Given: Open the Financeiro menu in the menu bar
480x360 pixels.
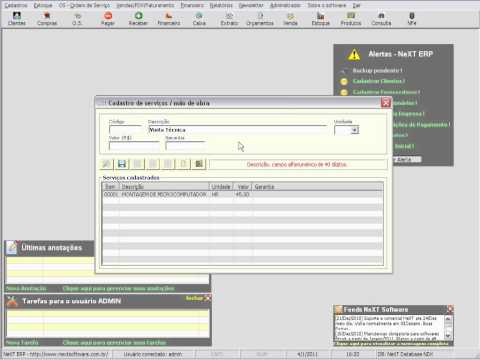Looking at the screenshot, I should click(192, 5).
